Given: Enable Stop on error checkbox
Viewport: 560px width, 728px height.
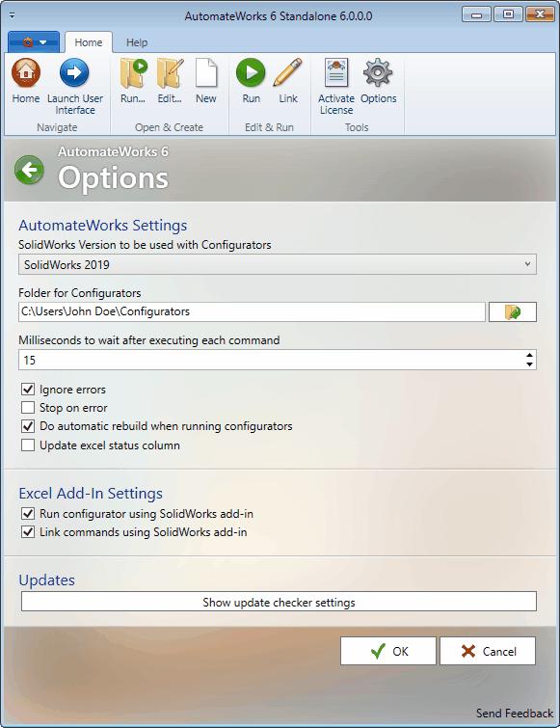Looking at the screenshot, I should pyautogui.click(x=28, y=408).
